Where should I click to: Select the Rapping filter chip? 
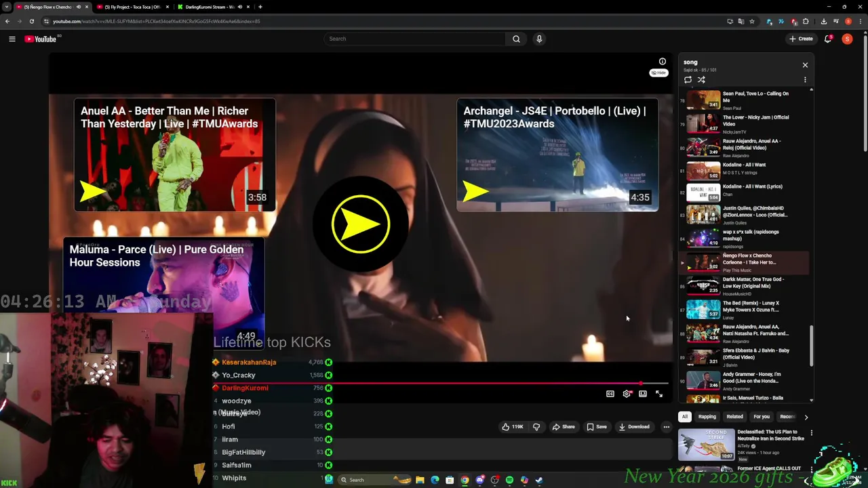(x=707, y=417)
